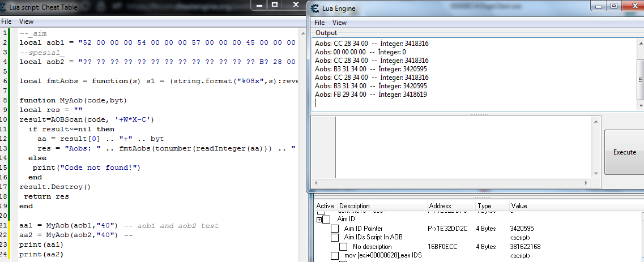644x262 pixels.
Task: Expand the Aim ID tree group
Action: [x=319, y=220]
